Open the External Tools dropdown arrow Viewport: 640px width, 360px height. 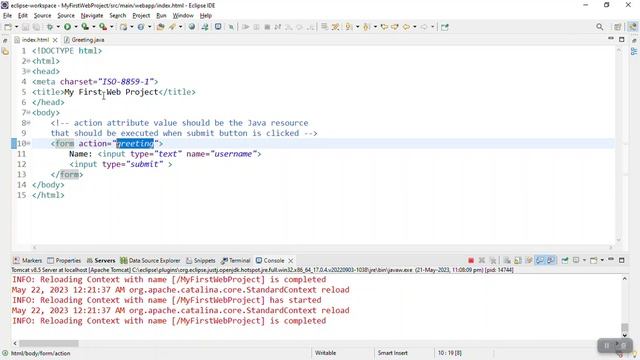pos(111,27)
